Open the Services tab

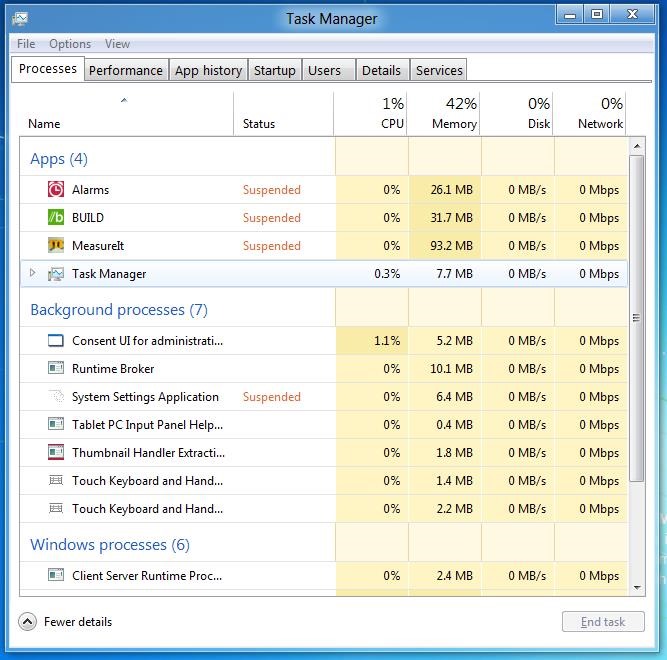click(439, 70)
